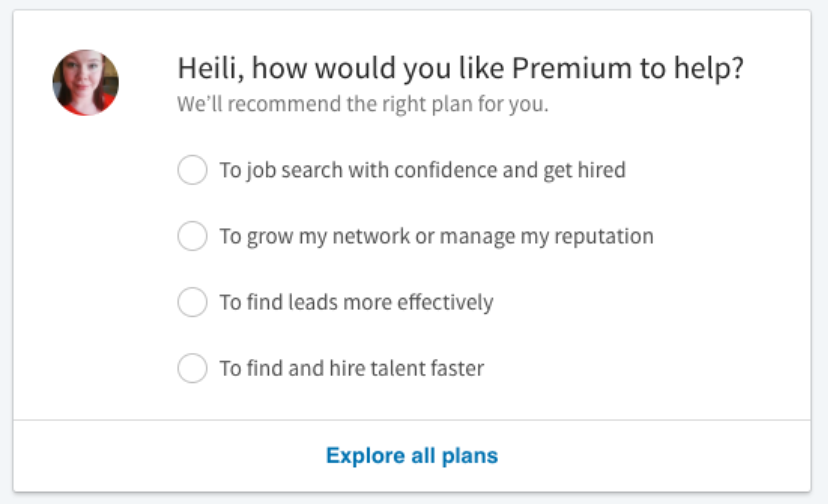
Task: Click the word 'effectively' in the third option
Action: 446,303
